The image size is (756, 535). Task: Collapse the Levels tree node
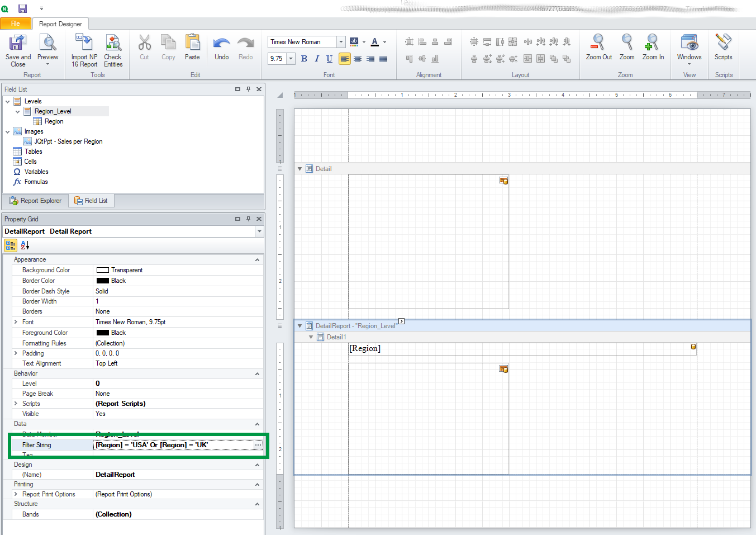(x=7, y=101)
